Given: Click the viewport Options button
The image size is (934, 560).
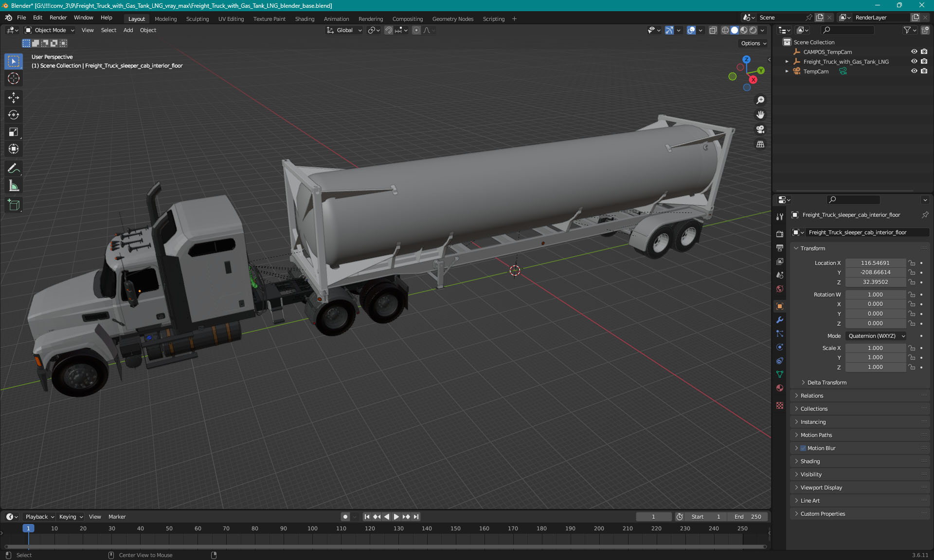Looking at the screenshot, I should [x=753, y=43].
